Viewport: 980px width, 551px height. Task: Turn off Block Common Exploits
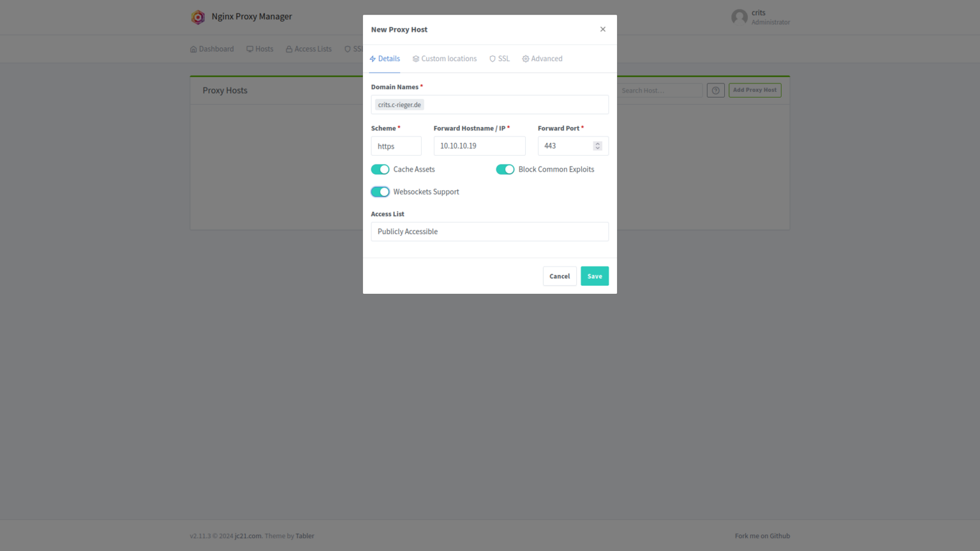505,169
